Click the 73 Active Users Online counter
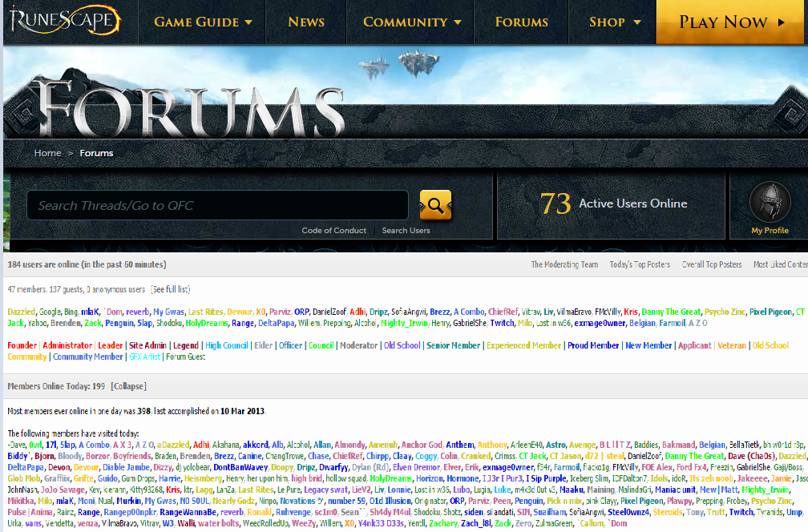Screen dimensions: 808x532 point(613,204)
